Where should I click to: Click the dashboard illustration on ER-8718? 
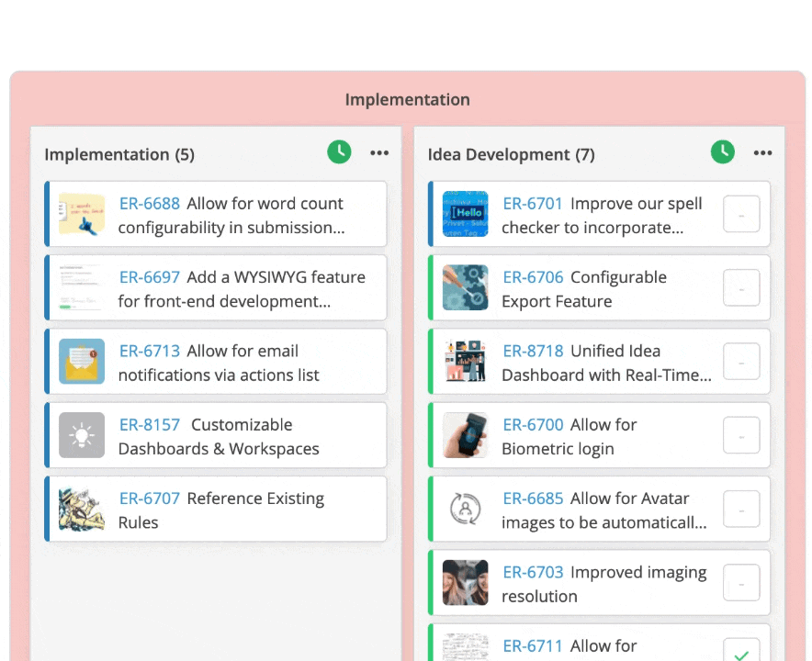[465, 362]
